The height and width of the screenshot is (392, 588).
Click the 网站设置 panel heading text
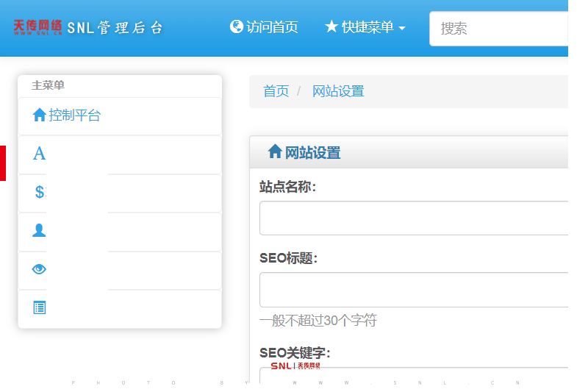tap(313, 153)
